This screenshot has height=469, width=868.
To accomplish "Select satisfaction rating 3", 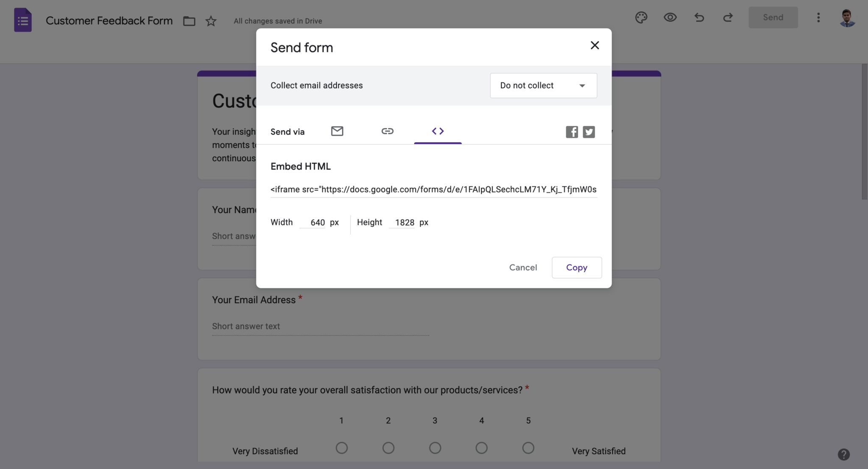I will click(434, 448).
